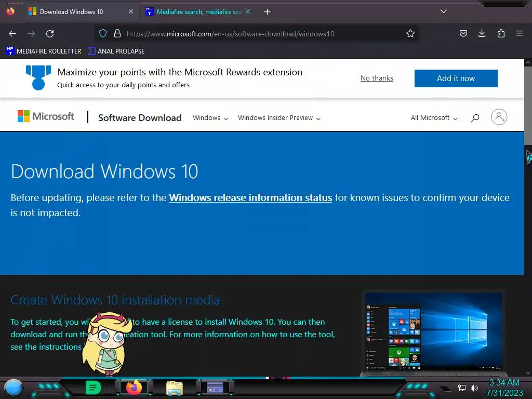Switch to the Mediafire search tab
Screen dimensions: 532x399
pyautogui.click(x=199, y=12)
